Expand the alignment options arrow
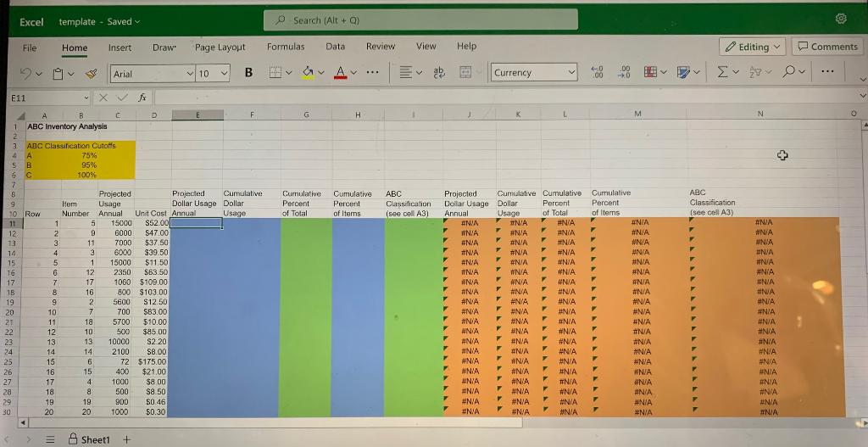The width and height of the screenshot is (868, 447). coord(419,73)
